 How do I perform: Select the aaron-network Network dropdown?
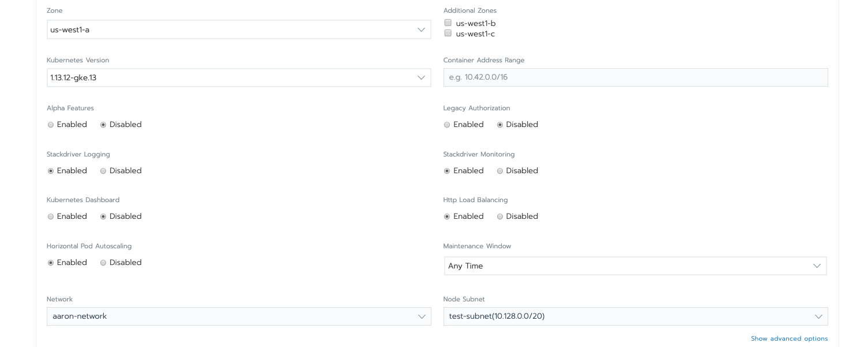coord(239,316)
